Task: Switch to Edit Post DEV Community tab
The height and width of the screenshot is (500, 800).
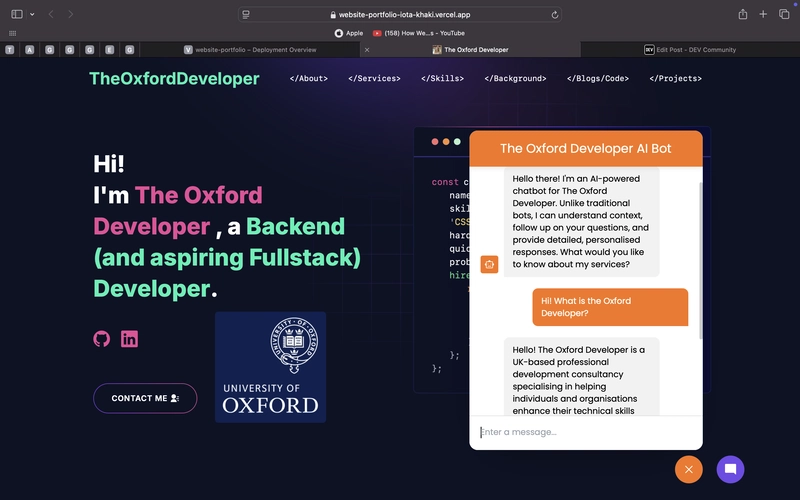Action: [690, 49]
